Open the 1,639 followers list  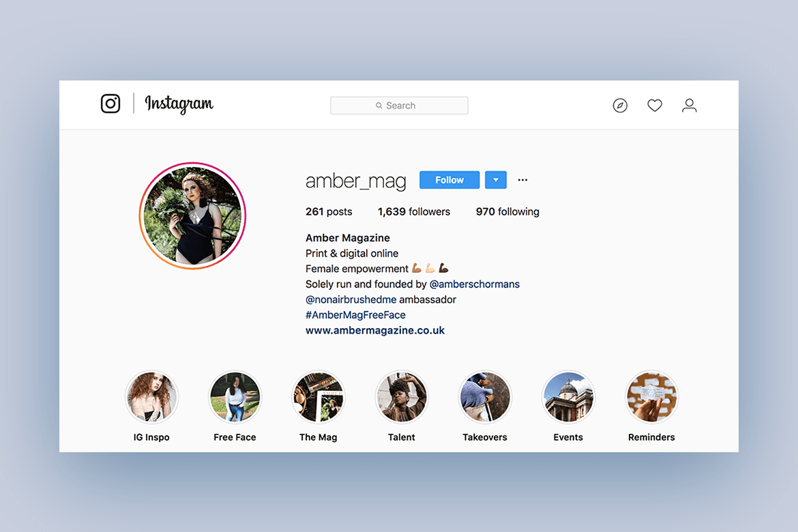click(414, 212)
